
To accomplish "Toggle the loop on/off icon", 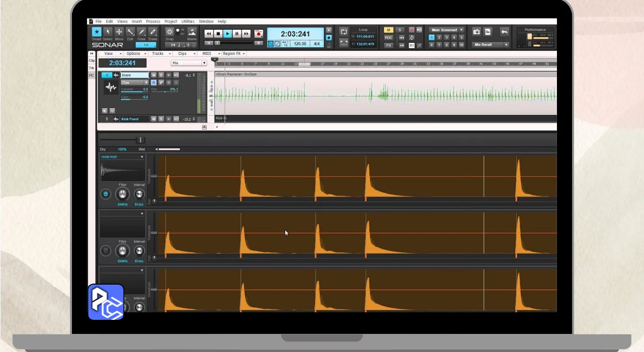I will pos(344,32).
